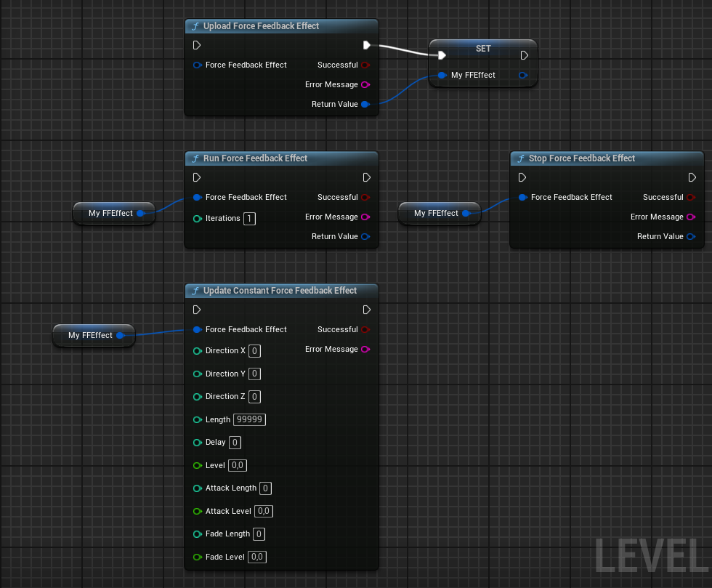Click the Stop node's Return Value pin
This screenshot has height=588, width=712.
point(690,236)
